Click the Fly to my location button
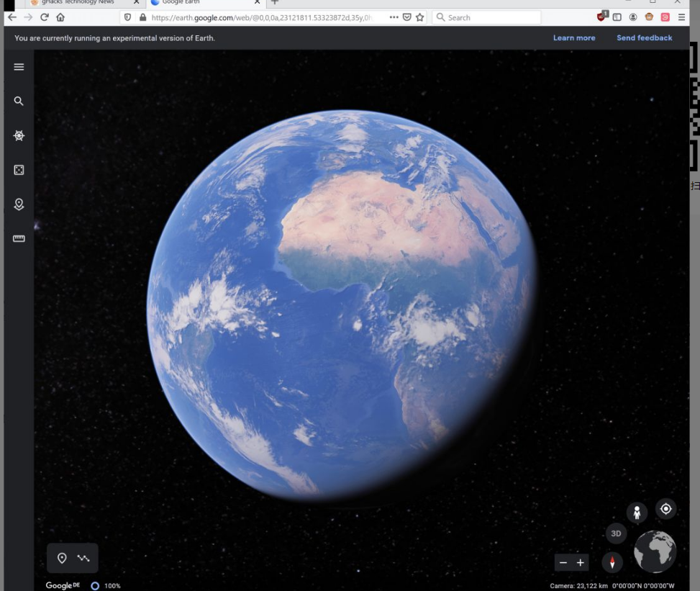 click(x=665, y=509)
